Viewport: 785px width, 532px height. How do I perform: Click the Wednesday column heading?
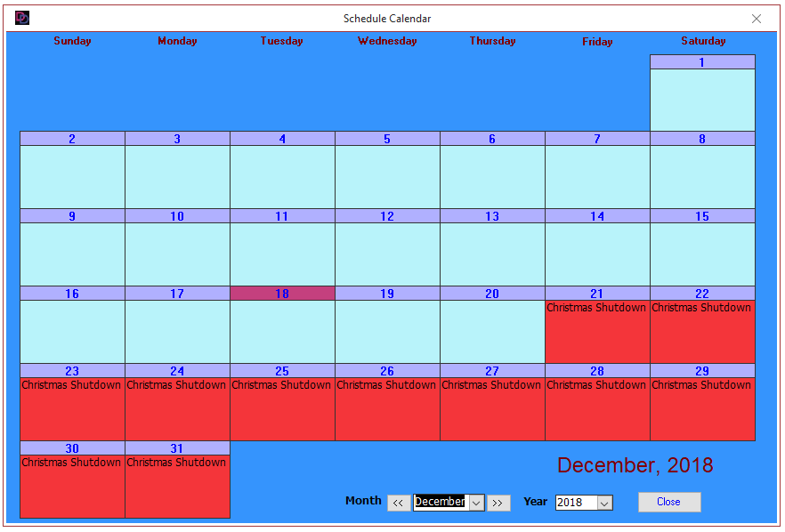pos(387,41)
